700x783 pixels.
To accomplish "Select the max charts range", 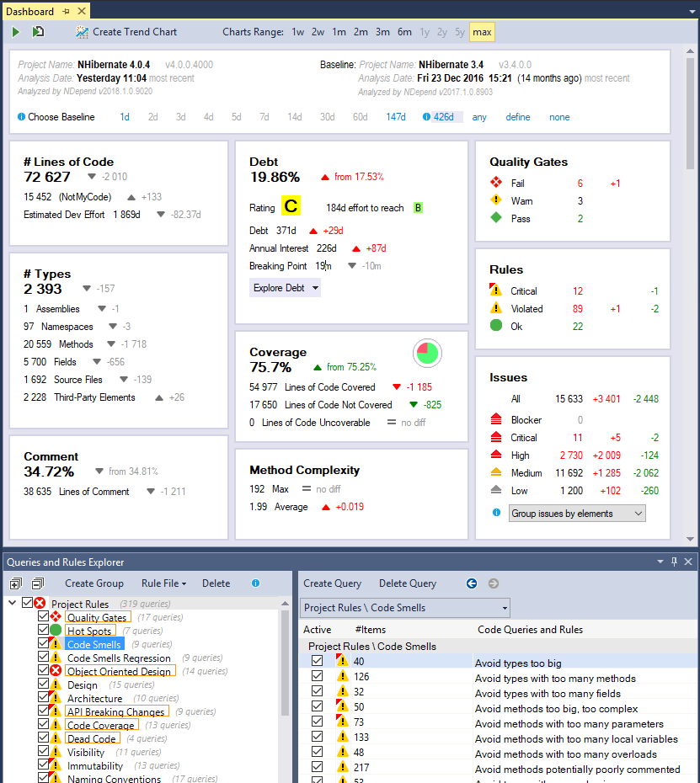I will [x=482, y=32].
